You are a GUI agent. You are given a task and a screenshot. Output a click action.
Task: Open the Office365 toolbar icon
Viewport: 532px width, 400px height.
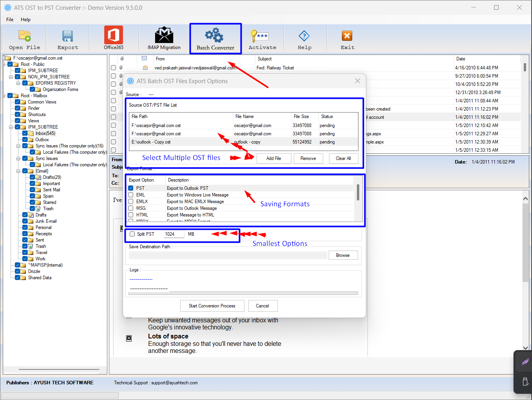[114, 35]
